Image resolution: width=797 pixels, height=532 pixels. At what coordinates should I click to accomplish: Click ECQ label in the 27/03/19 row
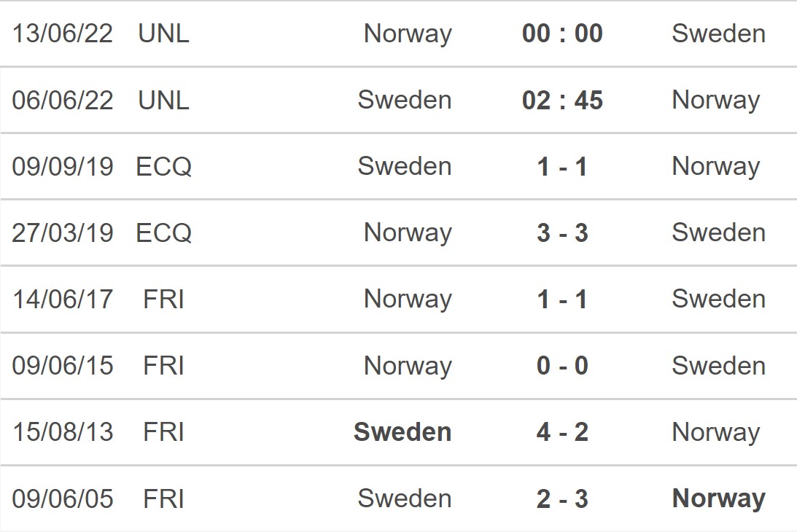(x=163, y=232)
